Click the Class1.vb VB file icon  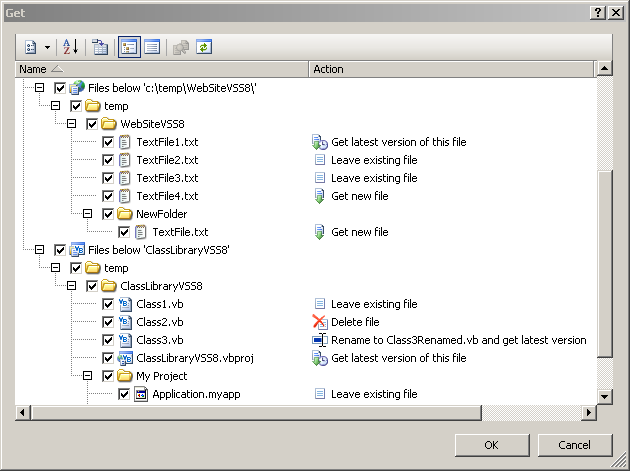[x=125, y=304]
